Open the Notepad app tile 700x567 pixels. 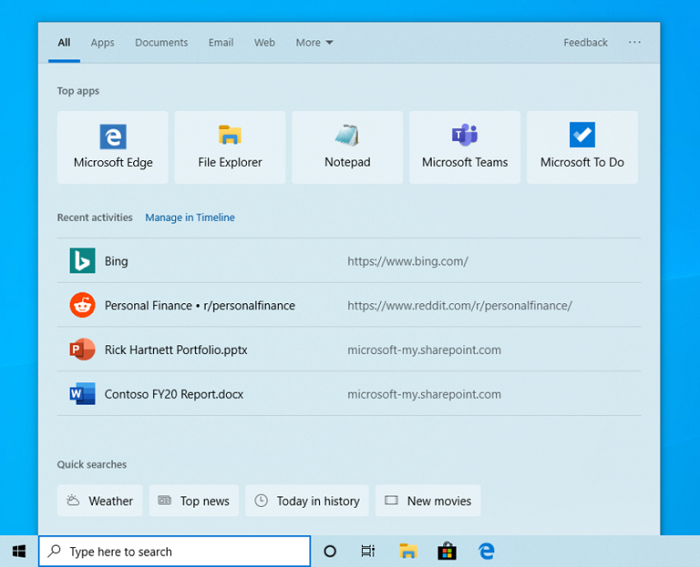(x=347, y=147)
